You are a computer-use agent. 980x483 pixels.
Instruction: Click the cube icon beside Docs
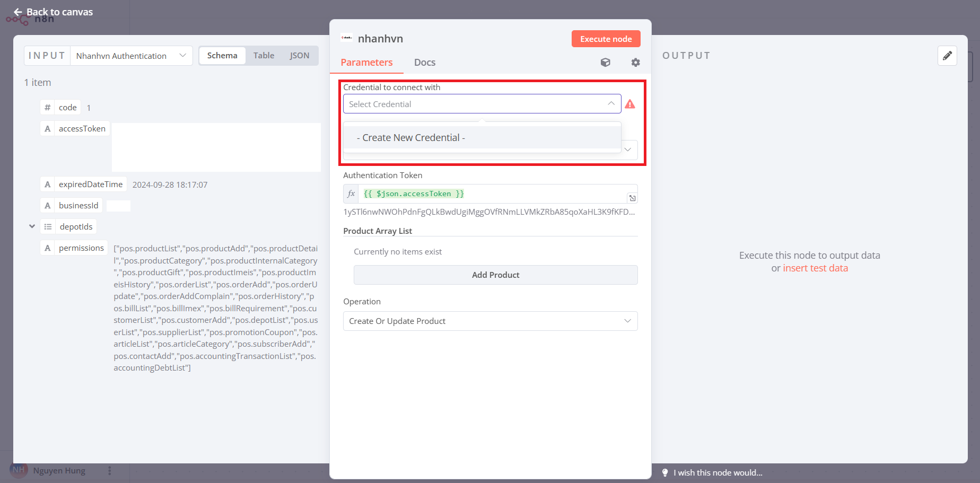605,63
